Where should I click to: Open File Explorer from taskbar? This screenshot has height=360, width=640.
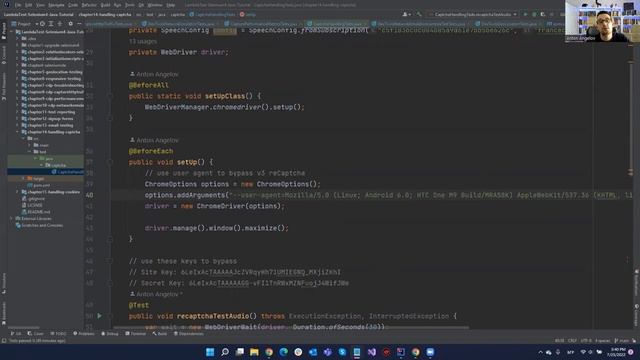tap(254, 352)
